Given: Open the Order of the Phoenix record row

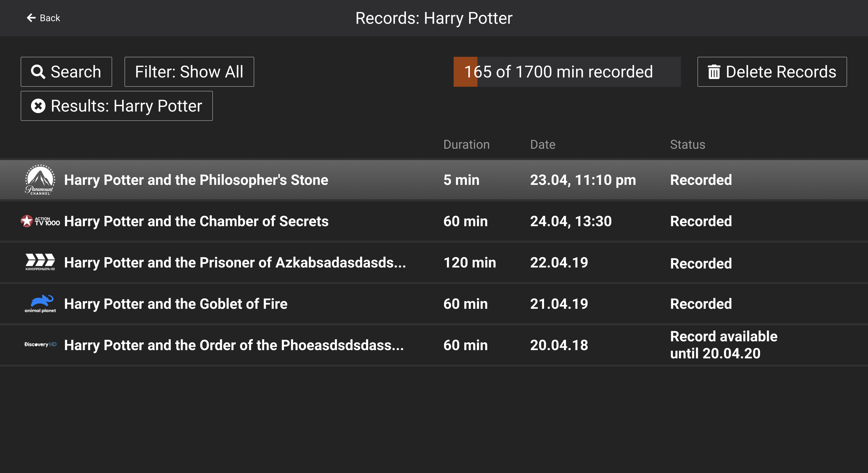Looking at the screenshot, I should [234, 345].
